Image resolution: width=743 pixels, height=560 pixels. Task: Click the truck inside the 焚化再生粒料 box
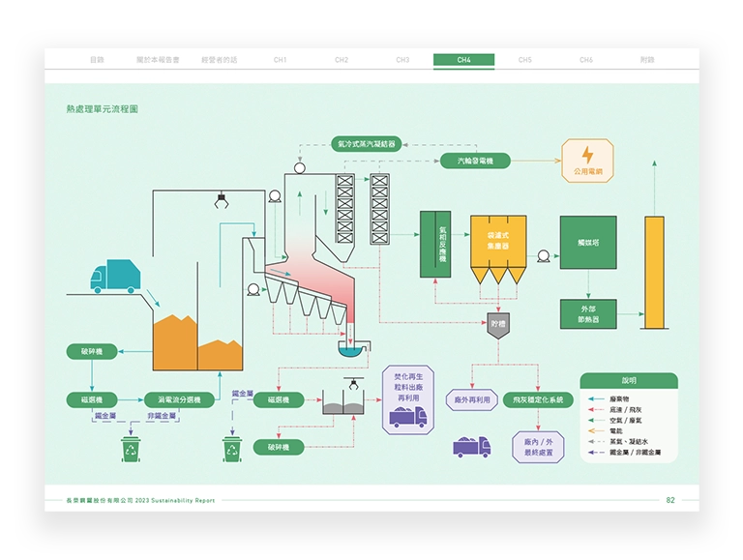(408, 416)
